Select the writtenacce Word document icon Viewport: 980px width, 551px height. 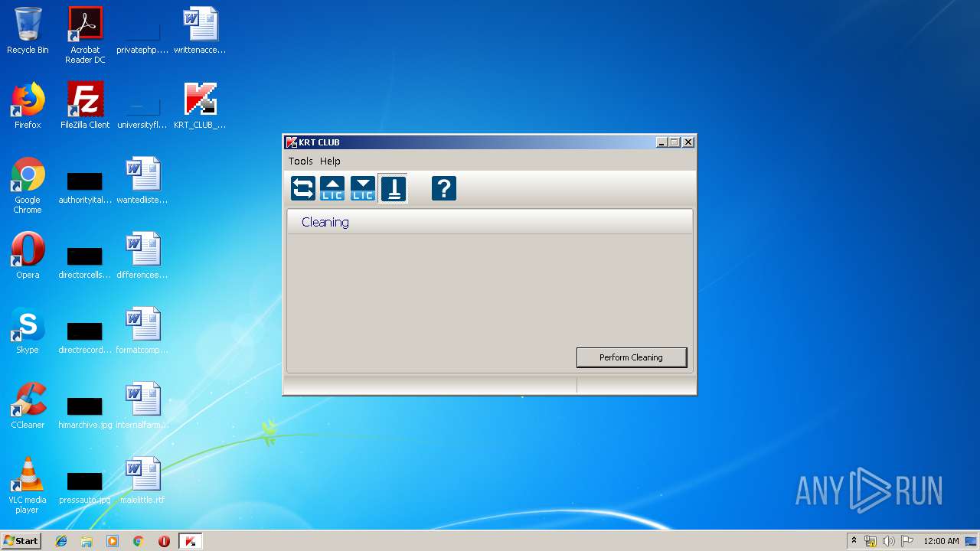click(x=200, y=31)
